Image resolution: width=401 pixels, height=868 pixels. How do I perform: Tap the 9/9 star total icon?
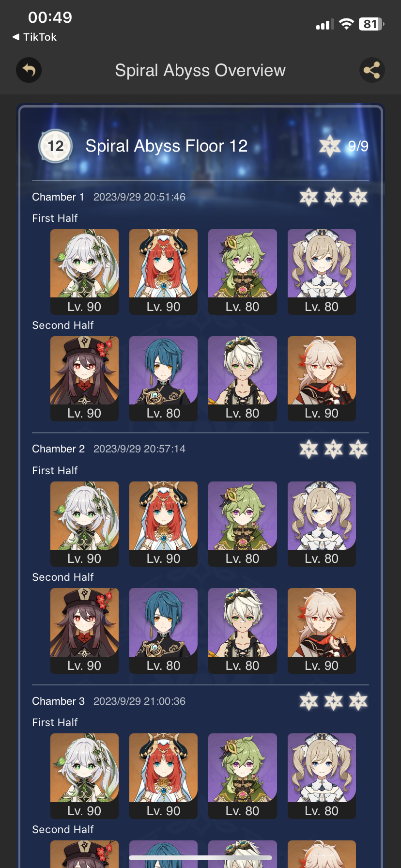coord(330,146)
